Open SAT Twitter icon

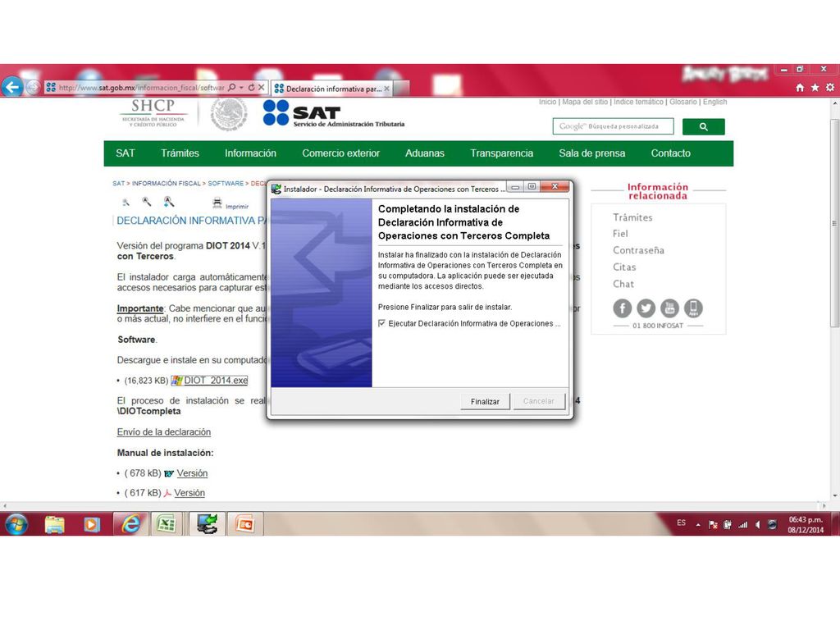coord(646,308)
